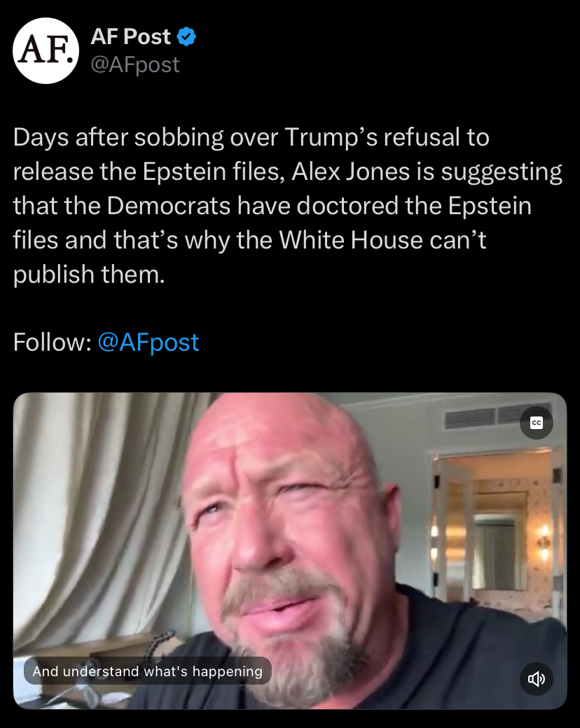Screen dimensions: 580x728
Task: Select the phrase "Alex Jones is suggesting"
Action: tap(427, 171)
